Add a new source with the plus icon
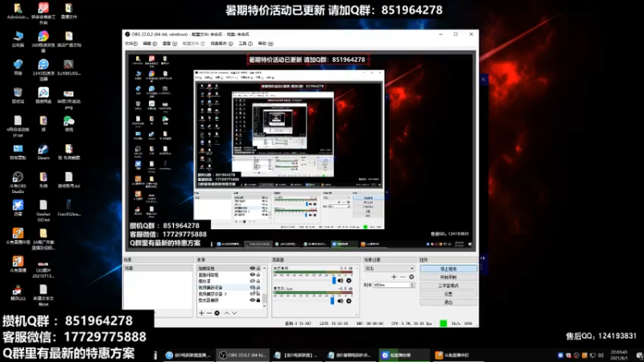Viewport: 644px width, 362px height. click(201, 313)
